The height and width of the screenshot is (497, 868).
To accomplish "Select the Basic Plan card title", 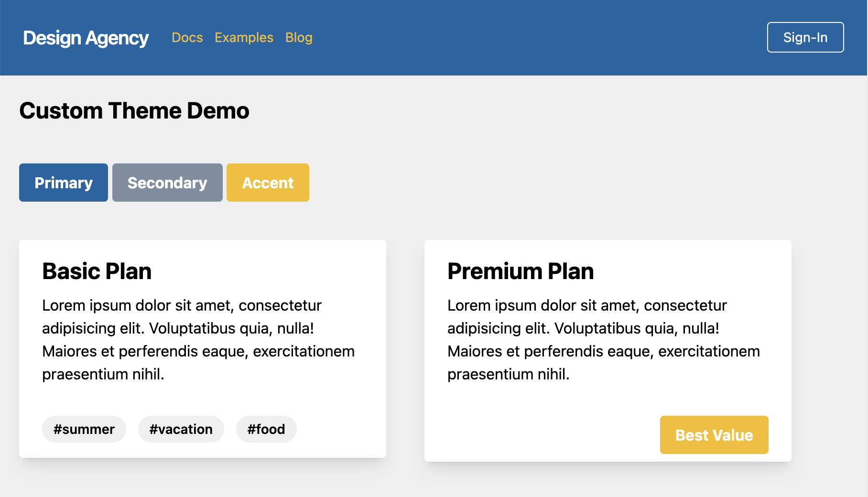I will tap(97, 271).
